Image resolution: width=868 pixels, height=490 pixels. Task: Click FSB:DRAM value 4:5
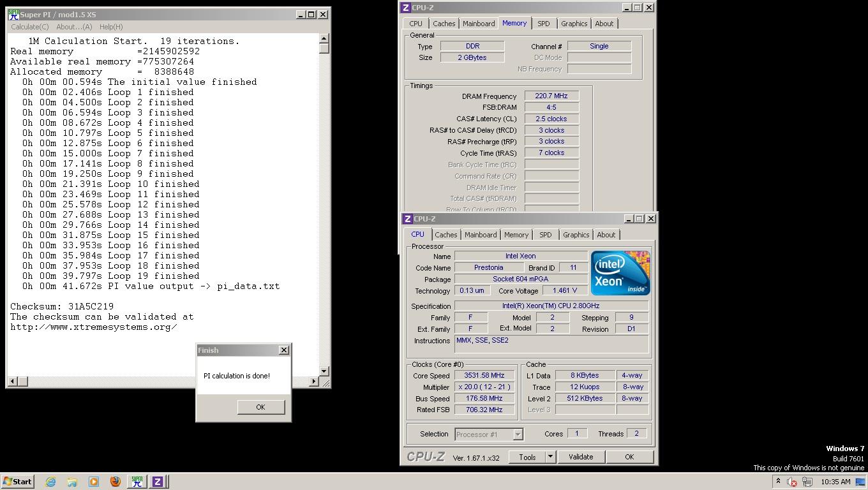[551, 107]
